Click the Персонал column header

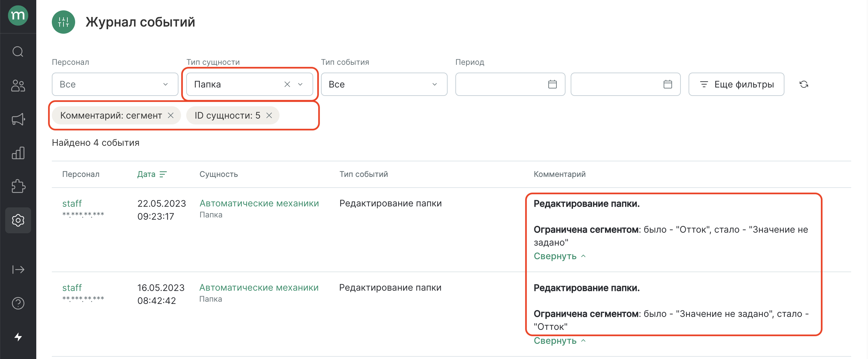tap(81, 174)
